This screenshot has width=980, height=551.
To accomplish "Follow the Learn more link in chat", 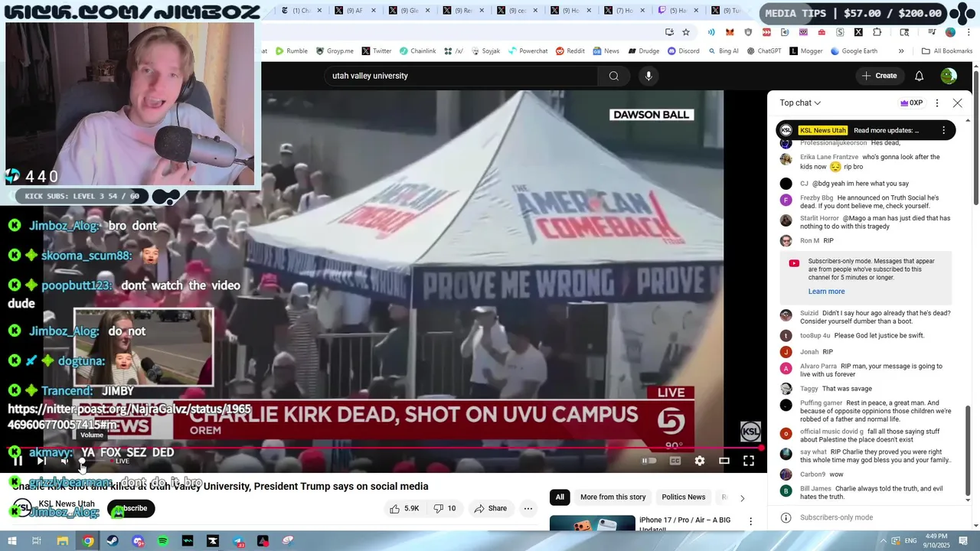I will [826, 291].
